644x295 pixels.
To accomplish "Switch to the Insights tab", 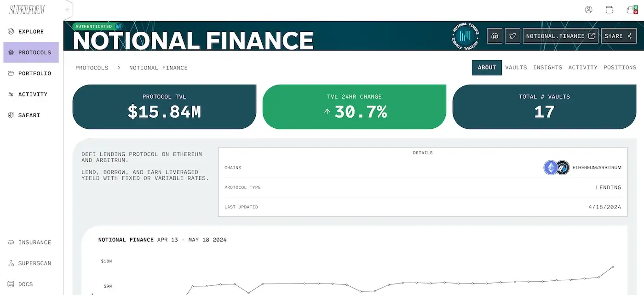I will point(547,68).
